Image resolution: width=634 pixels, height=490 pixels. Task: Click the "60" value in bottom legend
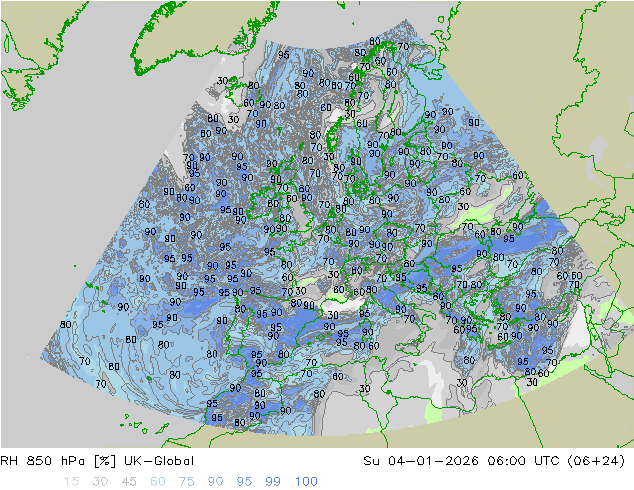(158, 482)
